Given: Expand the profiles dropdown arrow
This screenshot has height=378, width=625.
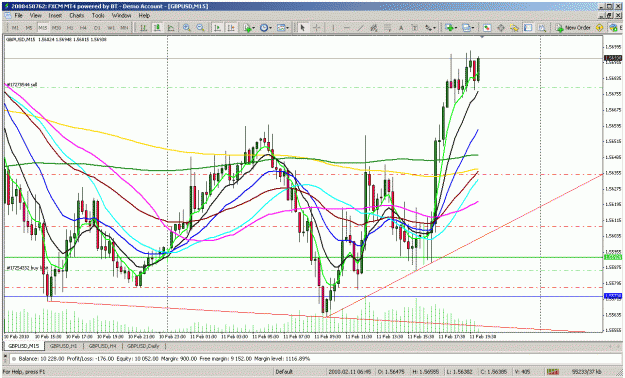Looking at the screenshot, I should click(473, 28).
